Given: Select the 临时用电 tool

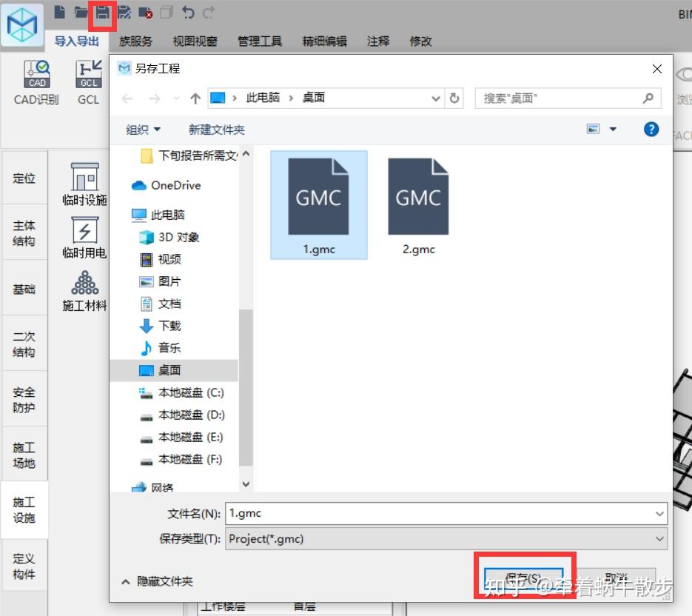Looking at the screenshot, I should [84, 237].
